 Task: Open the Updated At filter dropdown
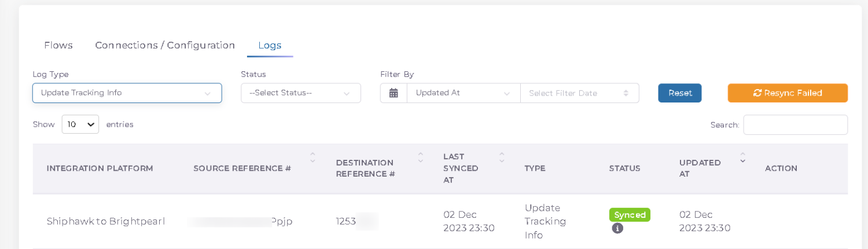(x=463, y=93)
